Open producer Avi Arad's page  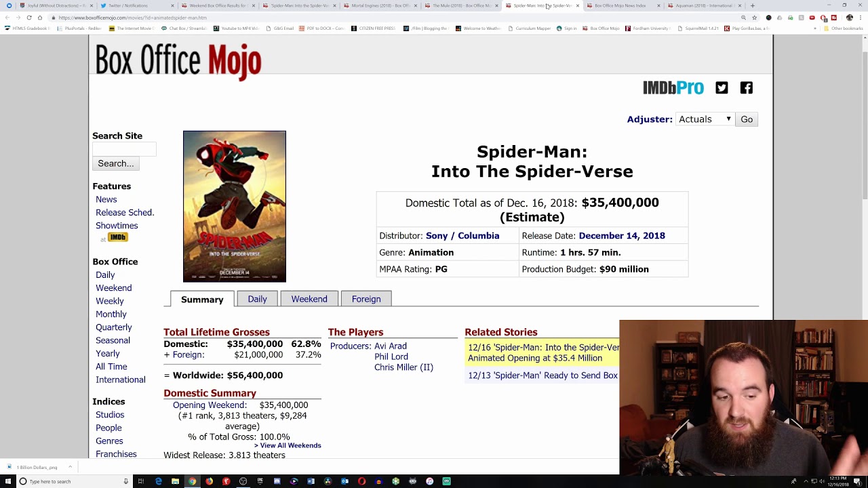tap(391, 346)
